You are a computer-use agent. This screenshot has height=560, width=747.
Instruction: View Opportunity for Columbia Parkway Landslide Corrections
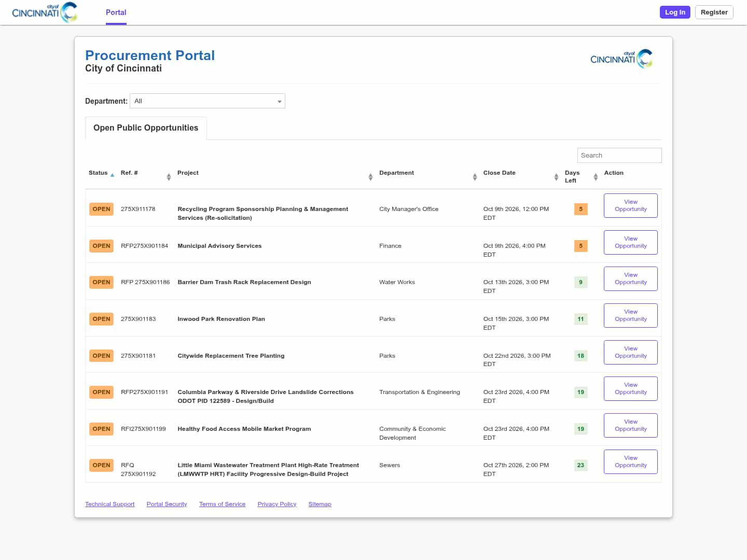tap(631, 389)
